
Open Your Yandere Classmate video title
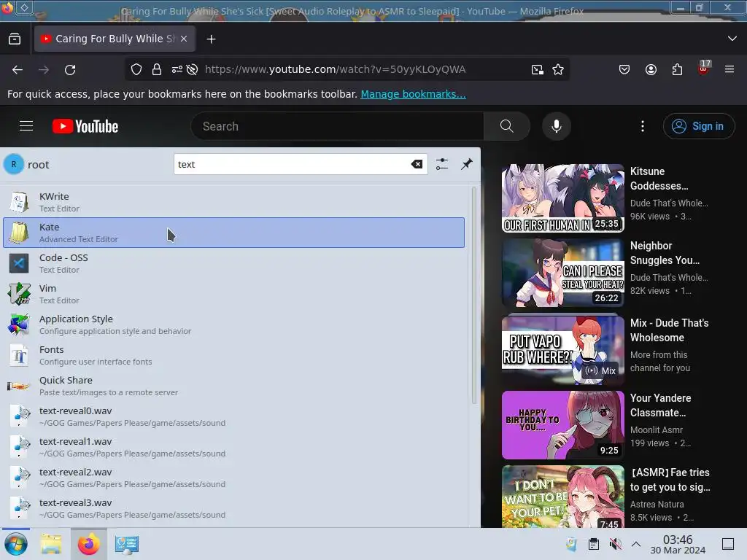click(660, 405)
